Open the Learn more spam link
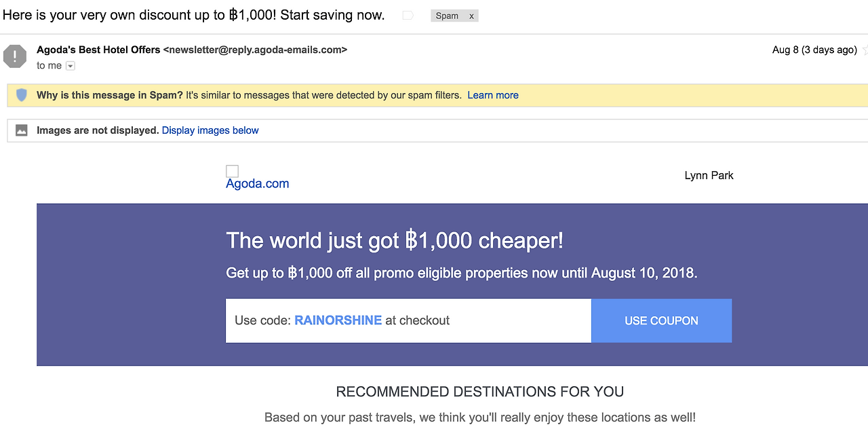The width and height of the screenshot is (868, 431). (x=493, y=95)
